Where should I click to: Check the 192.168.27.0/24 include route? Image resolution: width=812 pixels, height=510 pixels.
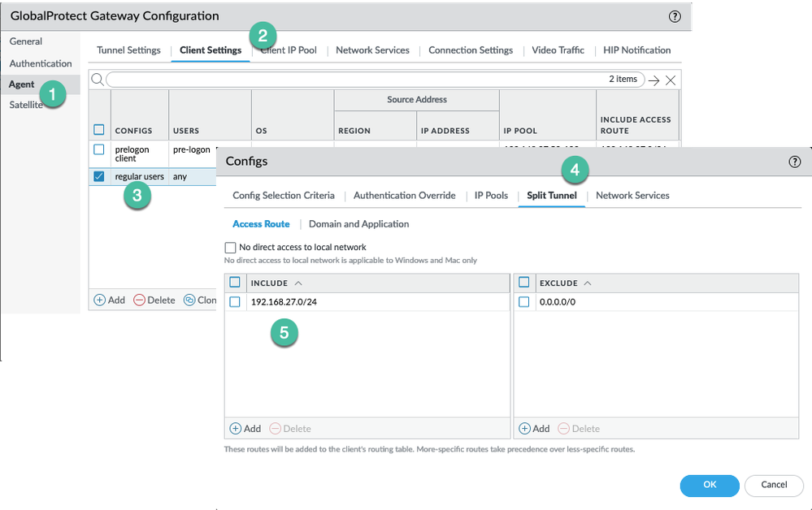pos(235,302)
